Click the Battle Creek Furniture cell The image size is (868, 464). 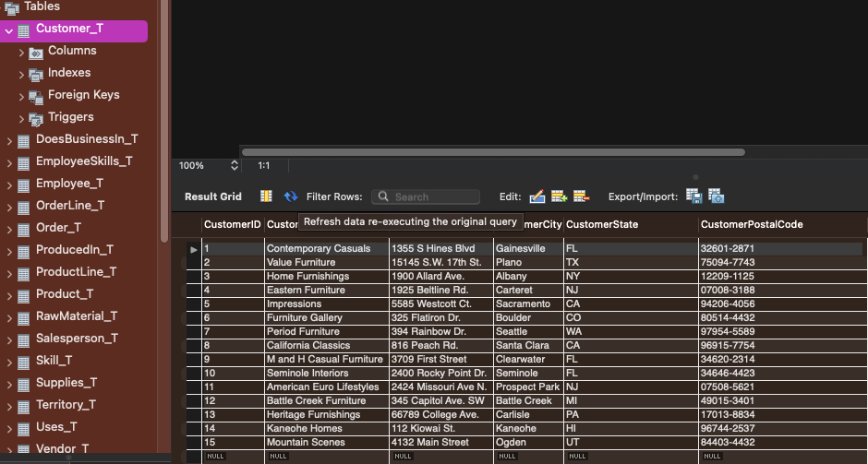[x=327, y=400]
